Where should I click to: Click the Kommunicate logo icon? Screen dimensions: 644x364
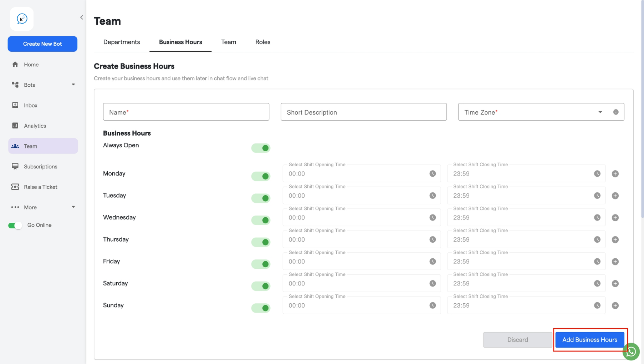pos(22,19)
